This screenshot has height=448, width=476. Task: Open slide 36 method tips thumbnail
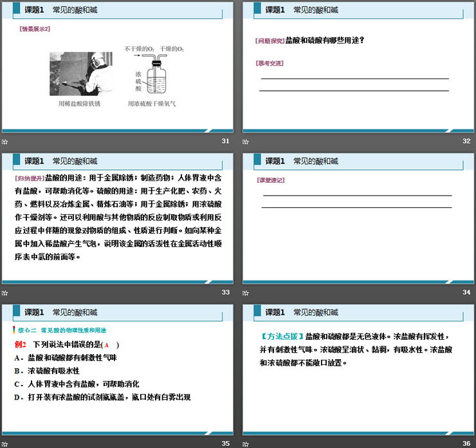pyautogui.click(x=358, y=369)
